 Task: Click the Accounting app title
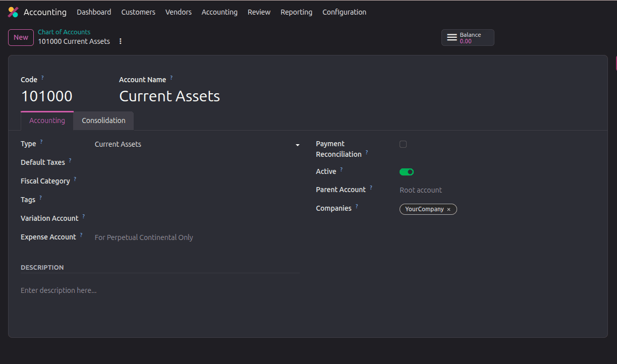tap(45, 12)
